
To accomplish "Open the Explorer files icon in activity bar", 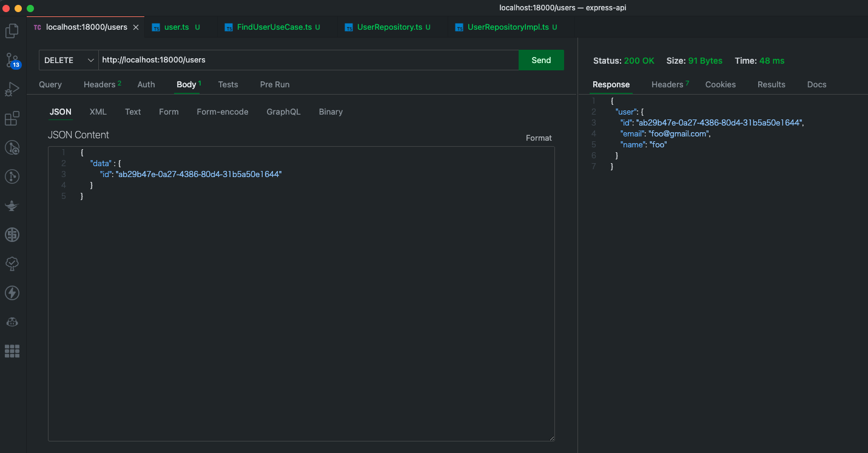I will tap(12, 31).
